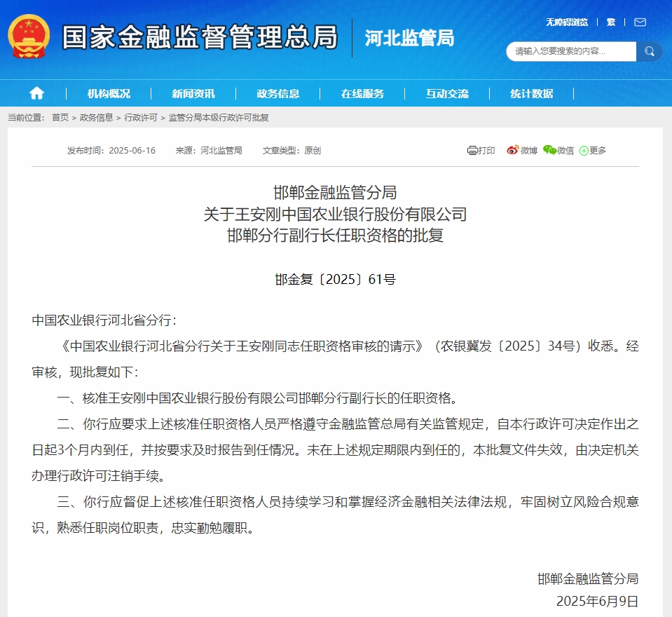This screenshot has height=617, width=672.
Task: Click the printer icon to print
Action: tap(472, 151)
